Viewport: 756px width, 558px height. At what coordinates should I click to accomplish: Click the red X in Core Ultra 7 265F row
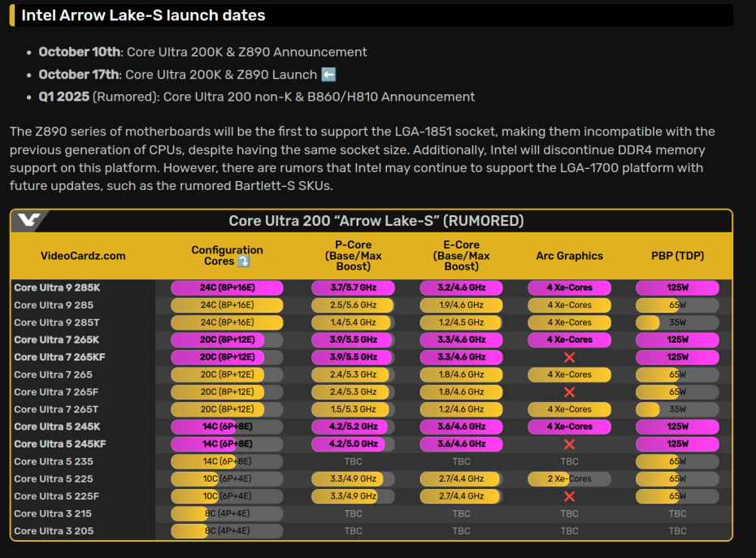(x=569, y=392)
